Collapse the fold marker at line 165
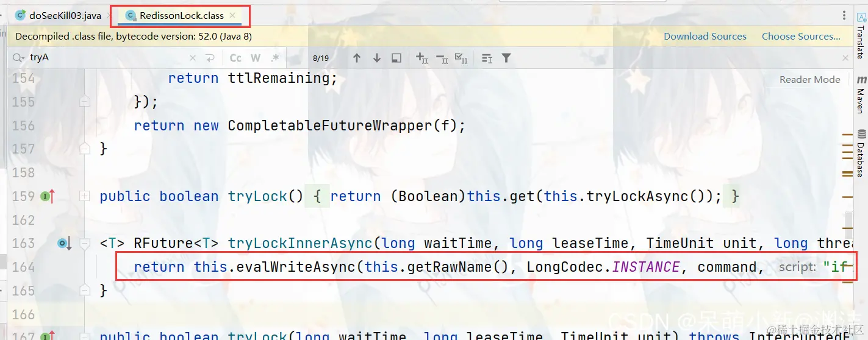This screenshot has height=340, width=868. tap(85, 290)
